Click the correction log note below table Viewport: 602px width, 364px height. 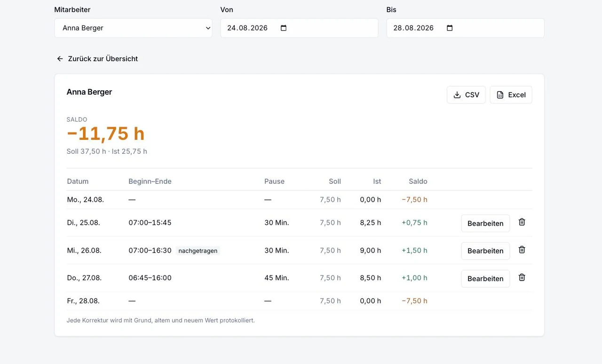pyautogui.click(x=161, y=320)
